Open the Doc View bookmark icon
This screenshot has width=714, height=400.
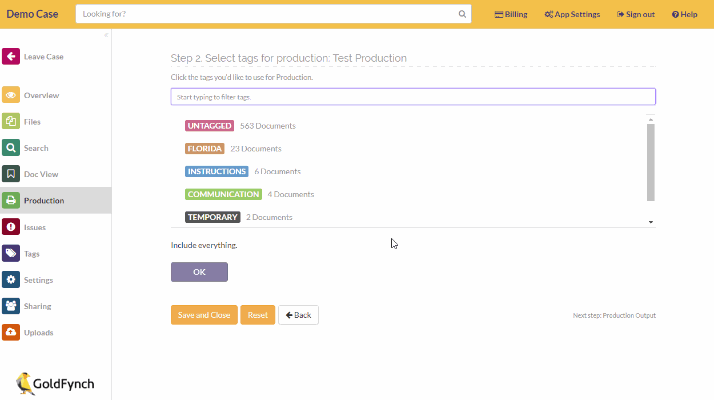(x=11, y=174)
